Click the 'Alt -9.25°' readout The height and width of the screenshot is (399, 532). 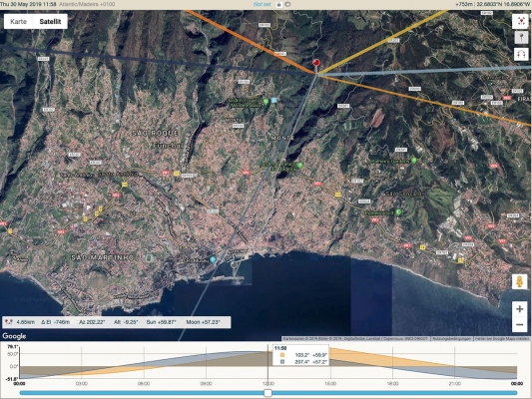point(126,322)
